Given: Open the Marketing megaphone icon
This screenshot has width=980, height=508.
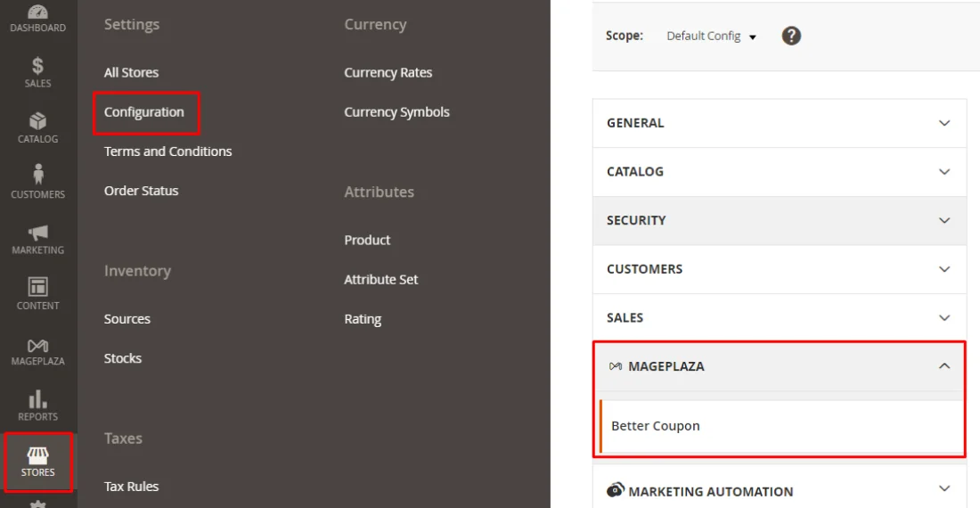Looking at the screenshot, I should pyautogui.click(x=37, y=233).
